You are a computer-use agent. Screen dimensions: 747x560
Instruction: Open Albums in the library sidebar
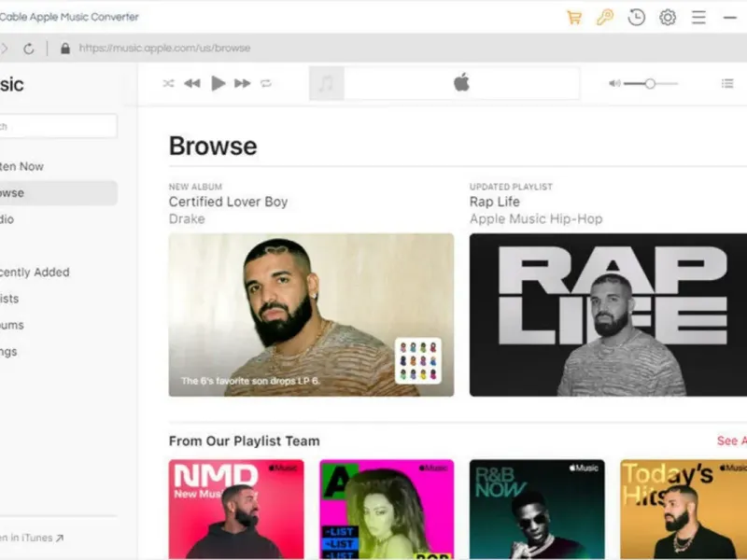(59, 325)
